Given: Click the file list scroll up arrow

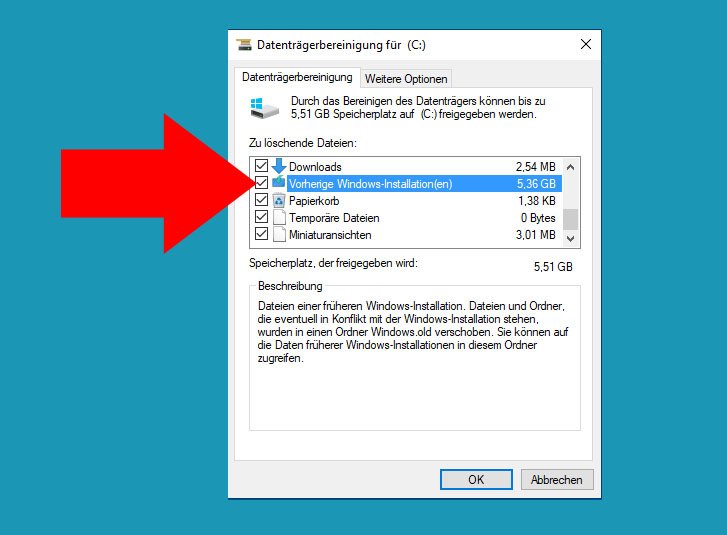Looking at the screenshot, I should 571,167.
